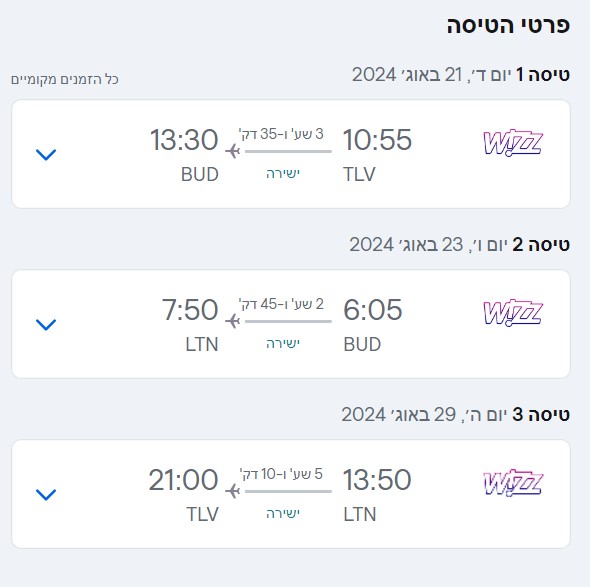
Task: Click the 6:05 departure from BUD
Action: pos(373,310)
